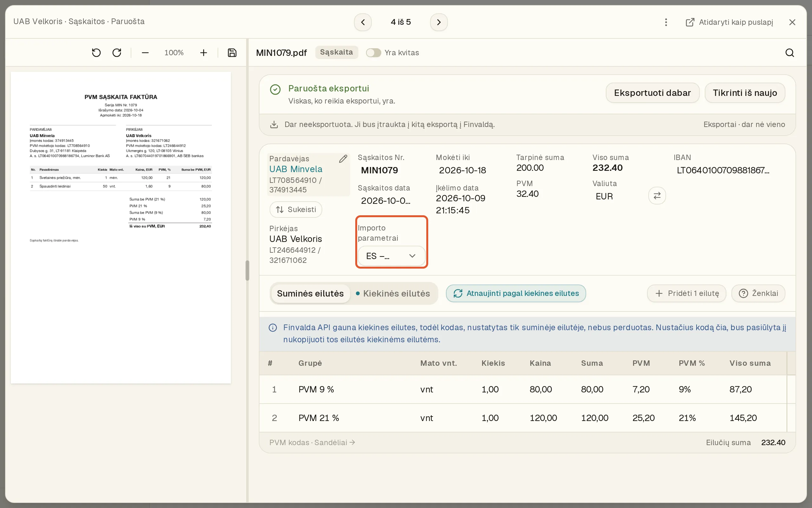
Task: Open the three-dot more options menu
Action: (x=666, y=22)
